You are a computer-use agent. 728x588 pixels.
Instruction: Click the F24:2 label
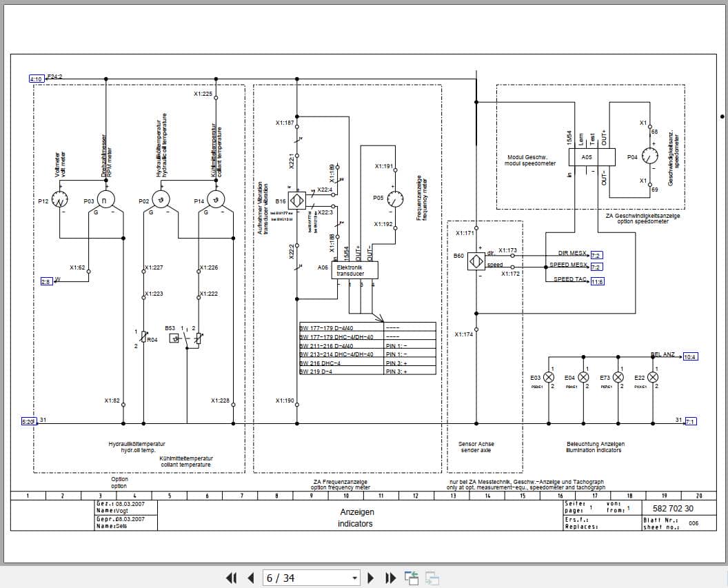click(x=54, y=77)
